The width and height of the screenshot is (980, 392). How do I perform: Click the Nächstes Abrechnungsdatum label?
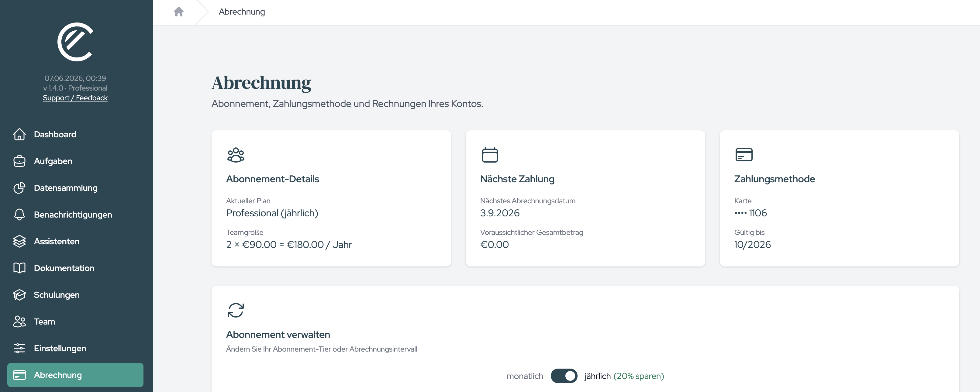pos(528,201)
